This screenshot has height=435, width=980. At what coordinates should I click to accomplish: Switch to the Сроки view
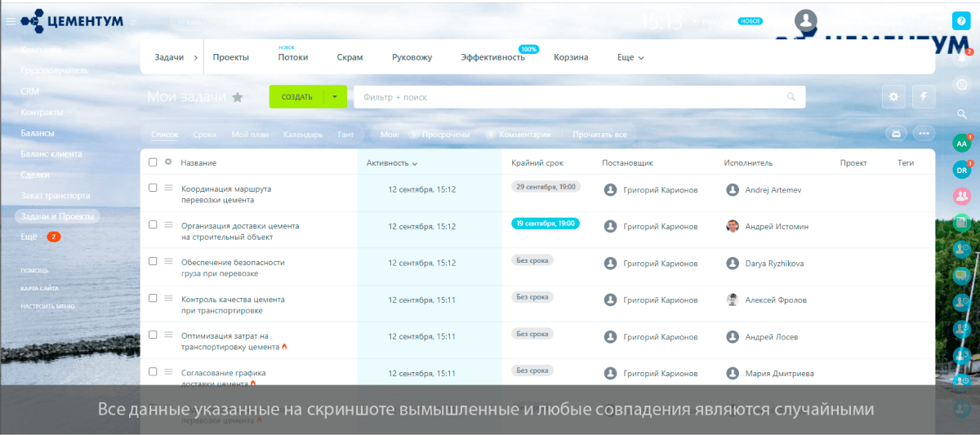(x=205, y=134)
